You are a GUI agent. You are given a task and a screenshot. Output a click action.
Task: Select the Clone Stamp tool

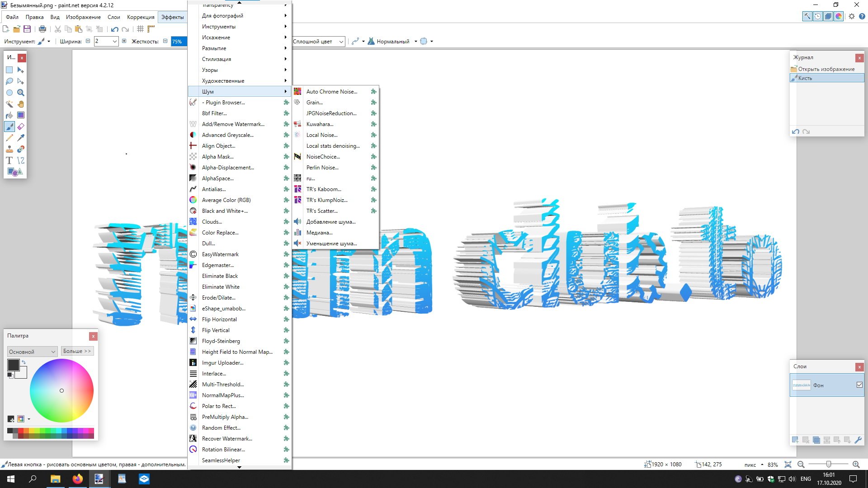coord(9,149)
